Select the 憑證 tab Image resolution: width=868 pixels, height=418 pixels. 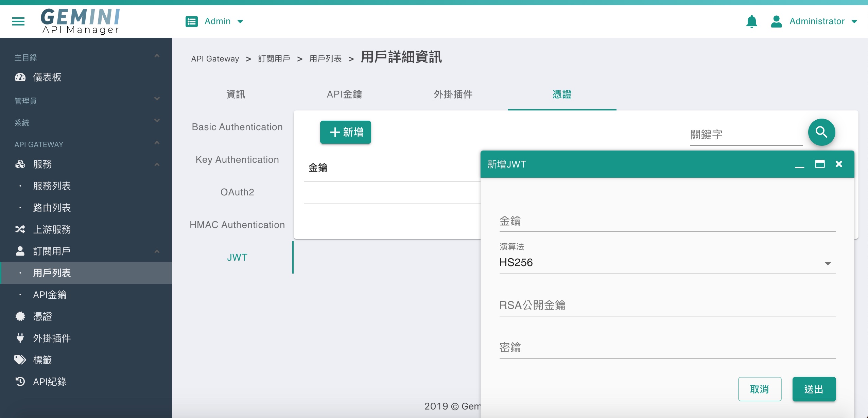562,94
